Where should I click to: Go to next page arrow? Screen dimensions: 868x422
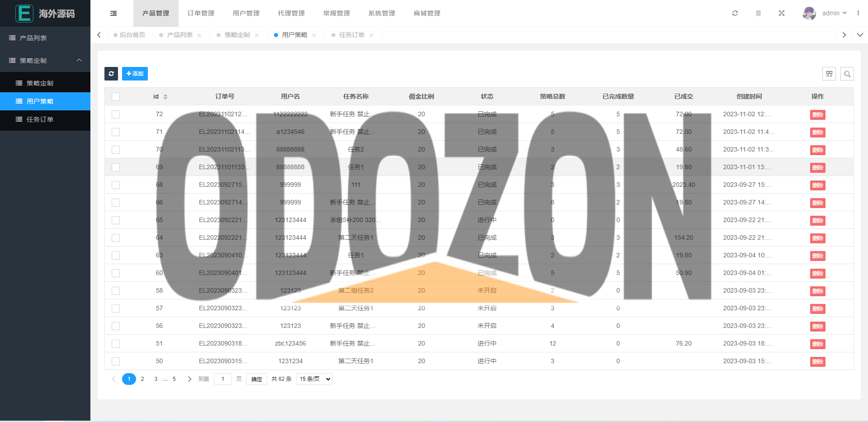189,379
